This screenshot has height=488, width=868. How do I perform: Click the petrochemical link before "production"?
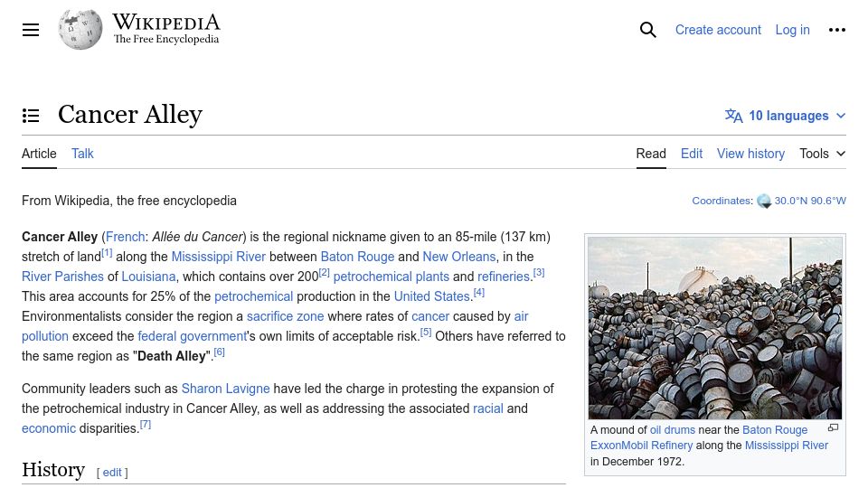[253, 296]
